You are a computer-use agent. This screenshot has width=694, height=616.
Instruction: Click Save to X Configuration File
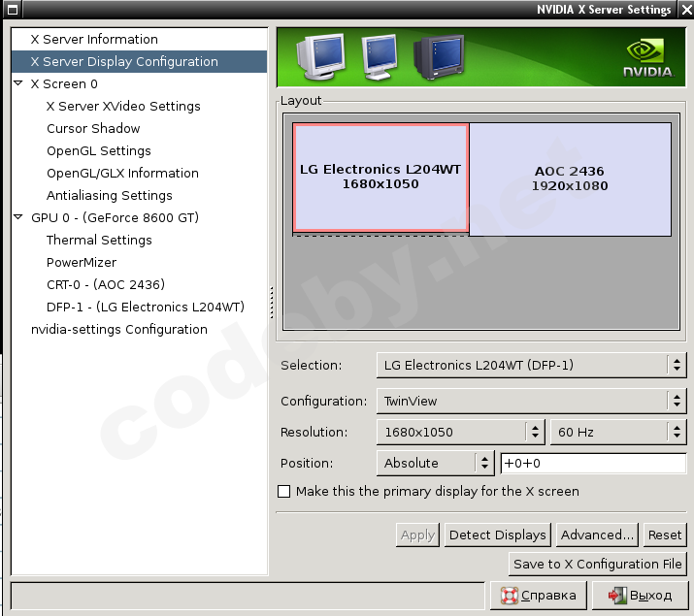click(598, 564)
